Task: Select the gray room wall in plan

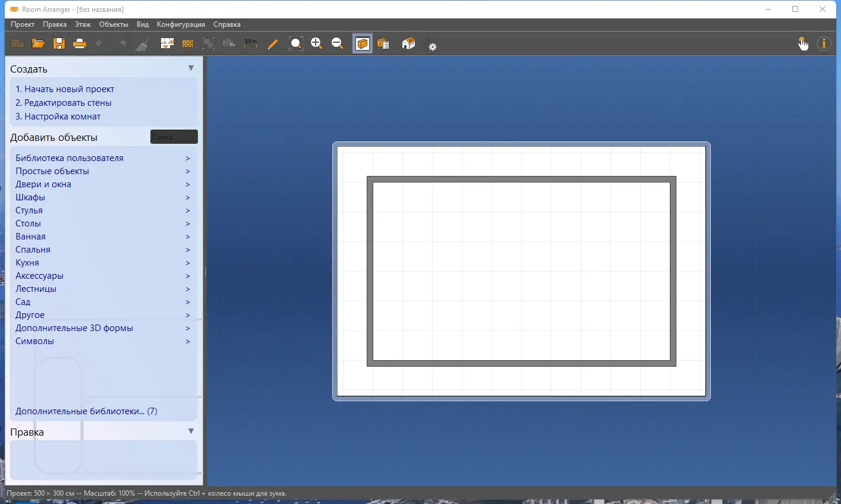Action: [521, 179]
